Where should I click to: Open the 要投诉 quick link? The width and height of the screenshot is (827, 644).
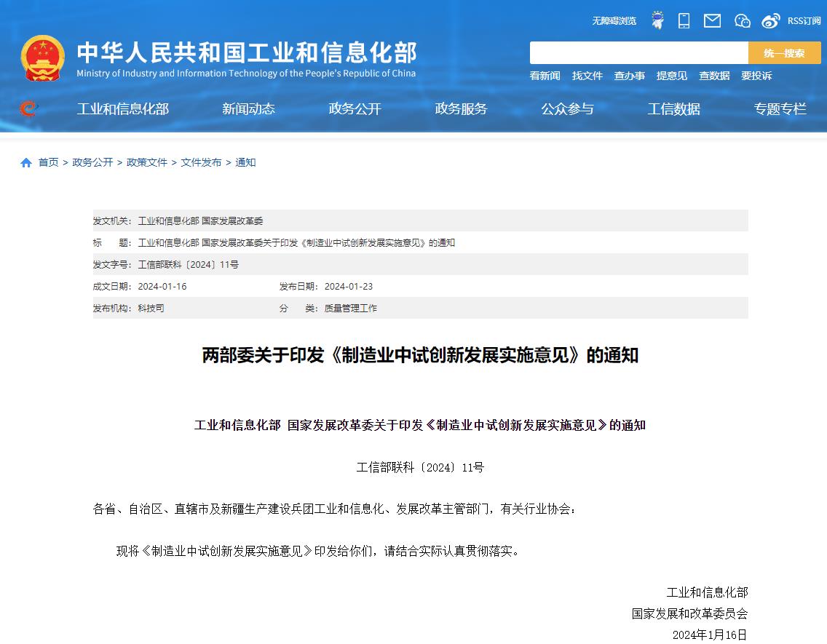[x=756, y=76]
